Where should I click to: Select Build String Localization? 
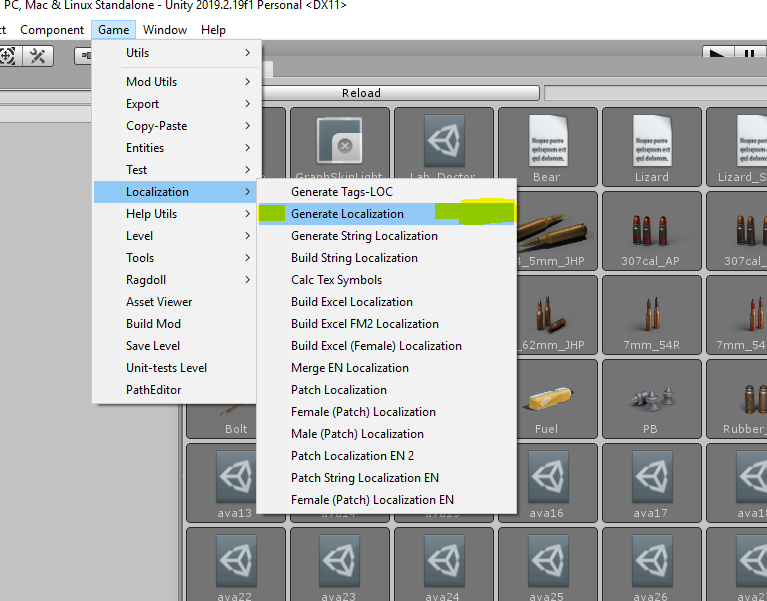tap(386, 258)
